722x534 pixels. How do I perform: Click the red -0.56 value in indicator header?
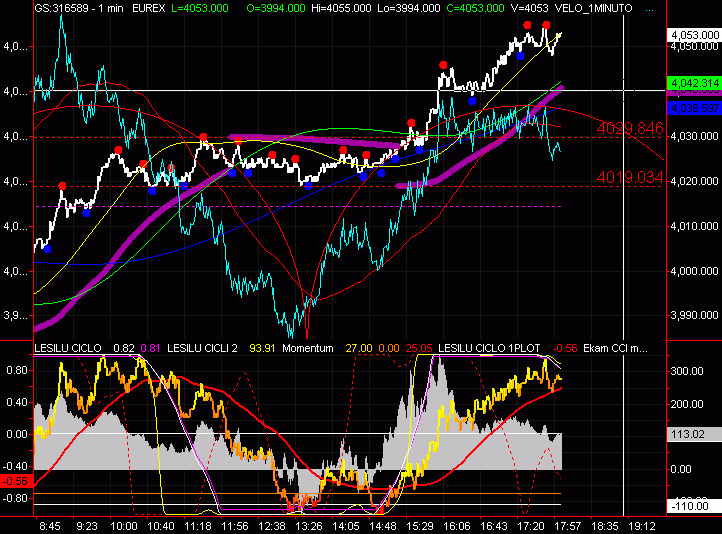click(x=565, y=348)
